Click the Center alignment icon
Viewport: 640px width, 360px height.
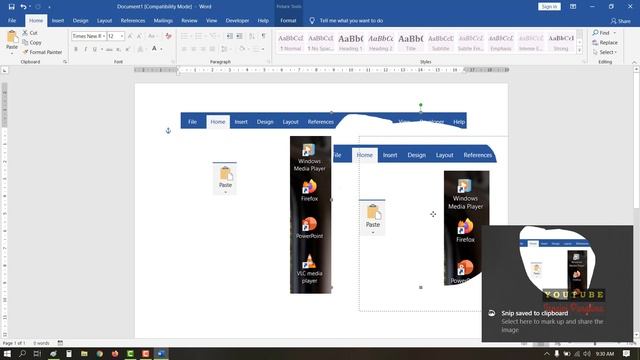click(193, 49)
